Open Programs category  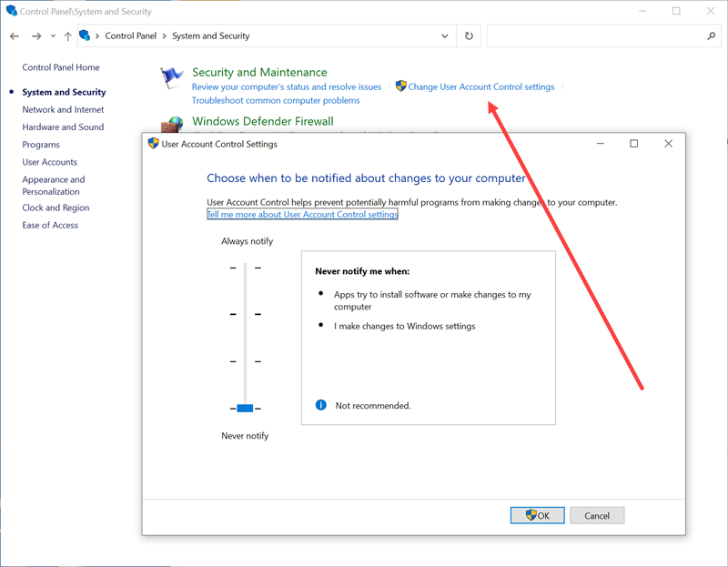click(x=41, y=145)
